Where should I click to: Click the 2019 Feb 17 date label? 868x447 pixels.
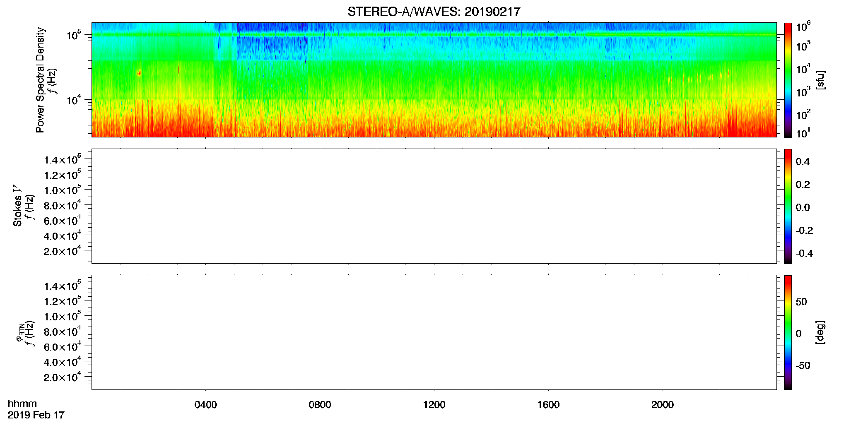click(36, 415)
